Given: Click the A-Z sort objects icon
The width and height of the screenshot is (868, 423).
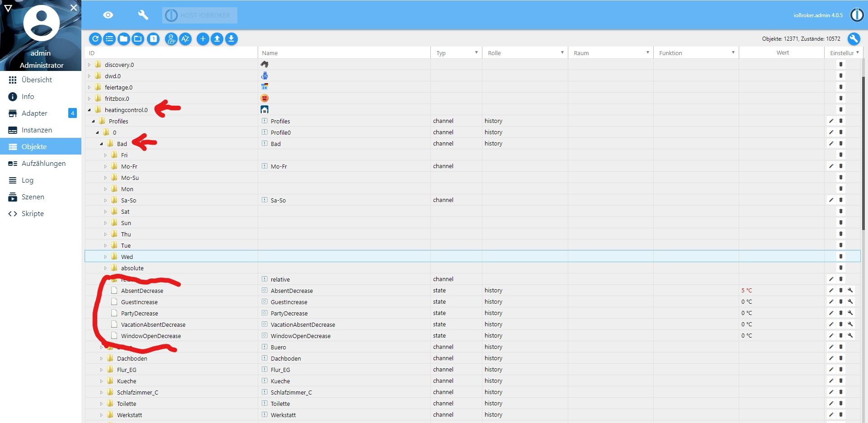Looking at the screenshot, I should tap(185, 39).
